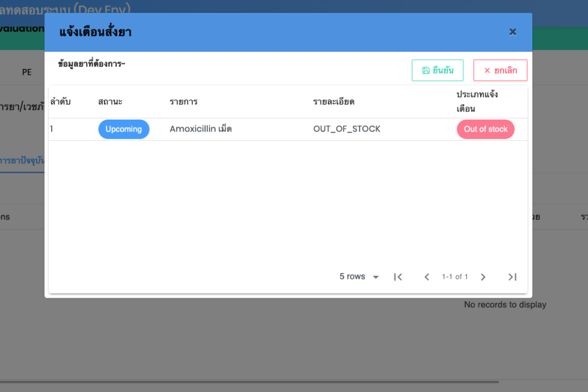Click the pink Out of stock badge
The width and height of the screenshot is (588, 392).
pyautogui.click(x=485, y=129)
